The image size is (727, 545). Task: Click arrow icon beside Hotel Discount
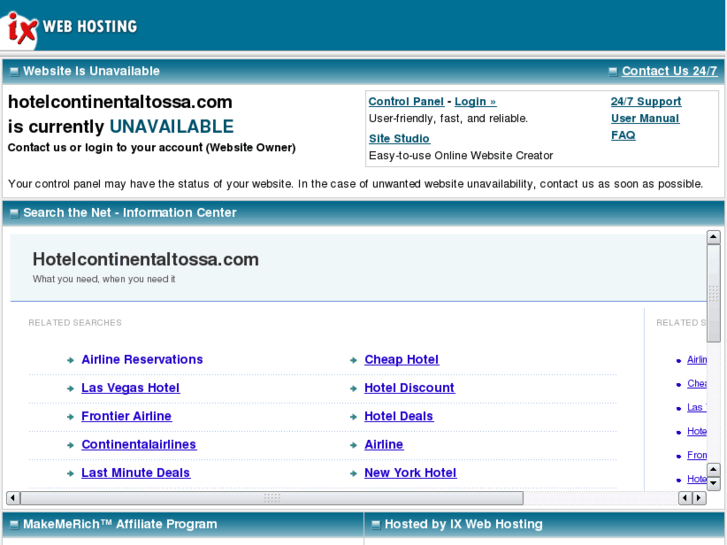click(353, 388)
